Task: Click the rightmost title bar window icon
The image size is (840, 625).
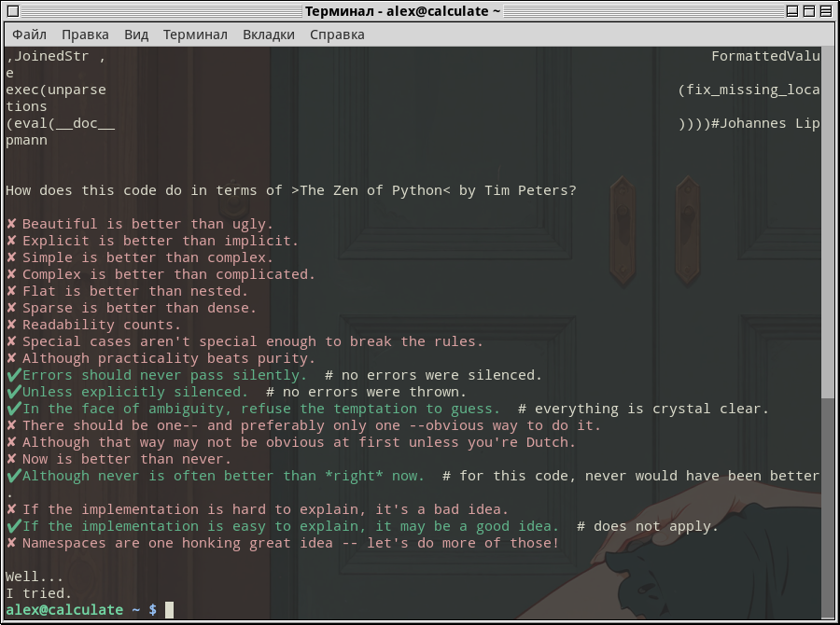Action: click(826, 11)
